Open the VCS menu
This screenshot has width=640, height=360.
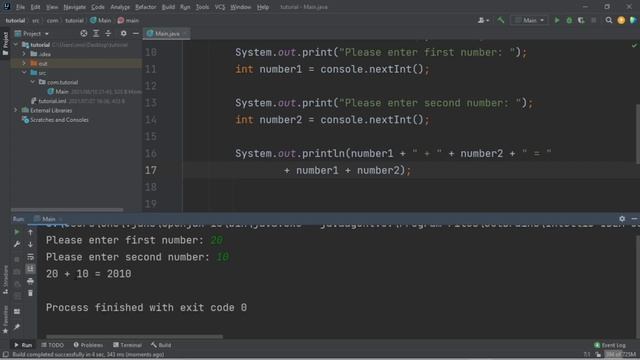click(x=220, y=7)
